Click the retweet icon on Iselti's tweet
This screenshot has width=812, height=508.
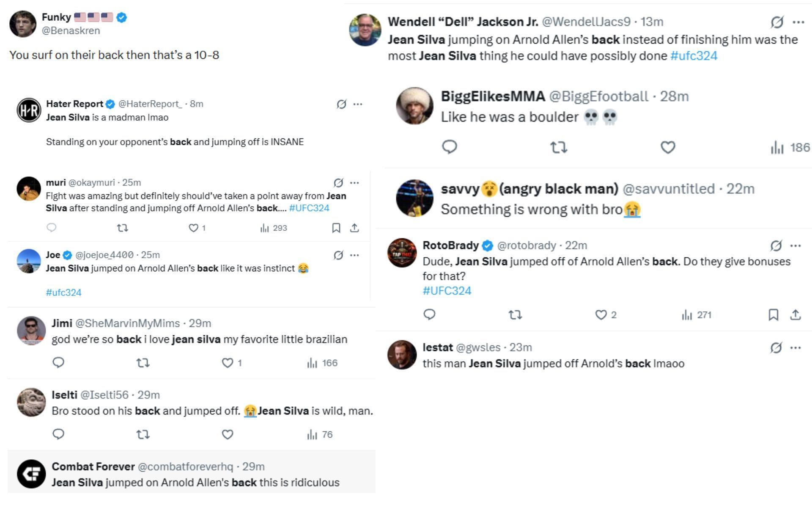coord(143,434)
